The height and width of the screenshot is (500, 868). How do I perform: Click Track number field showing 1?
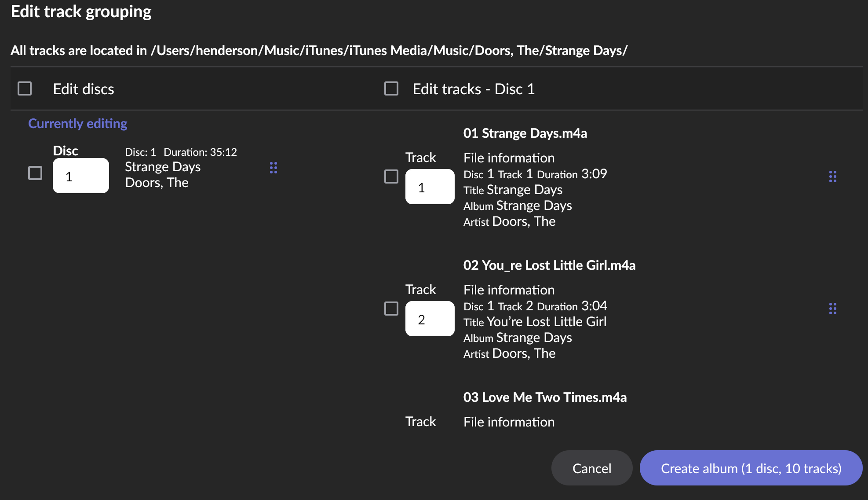(x=430, y=187)
